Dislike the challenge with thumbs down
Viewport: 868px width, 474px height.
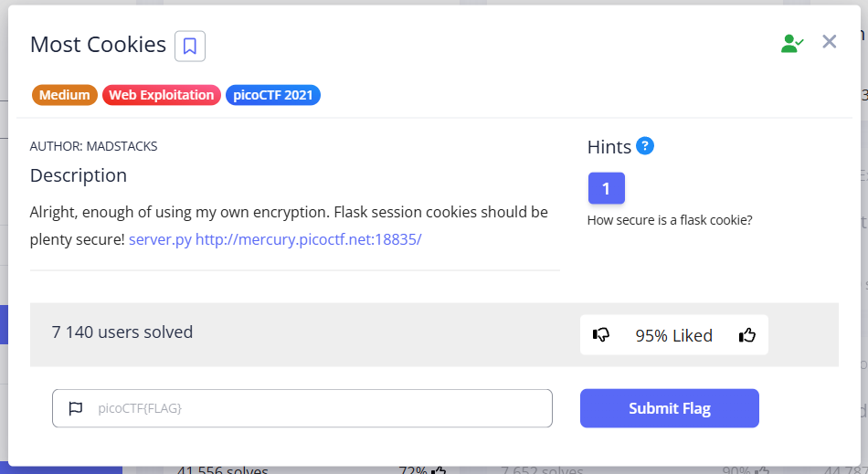click(601, 335)
